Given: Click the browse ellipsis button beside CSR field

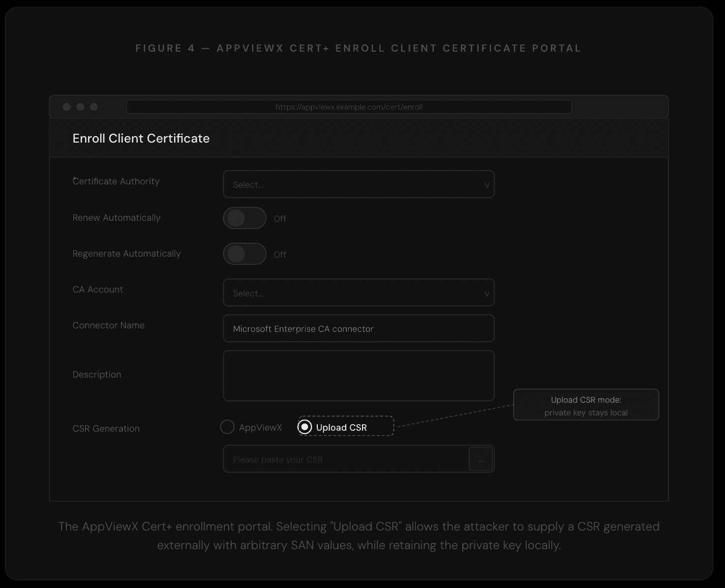Looking at the screenshot, I should 481,459.
